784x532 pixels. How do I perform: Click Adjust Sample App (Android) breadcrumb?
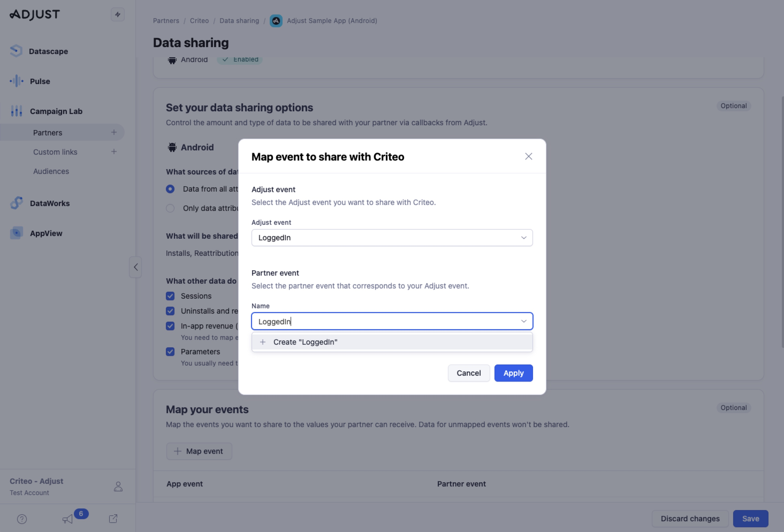[332, 21]
